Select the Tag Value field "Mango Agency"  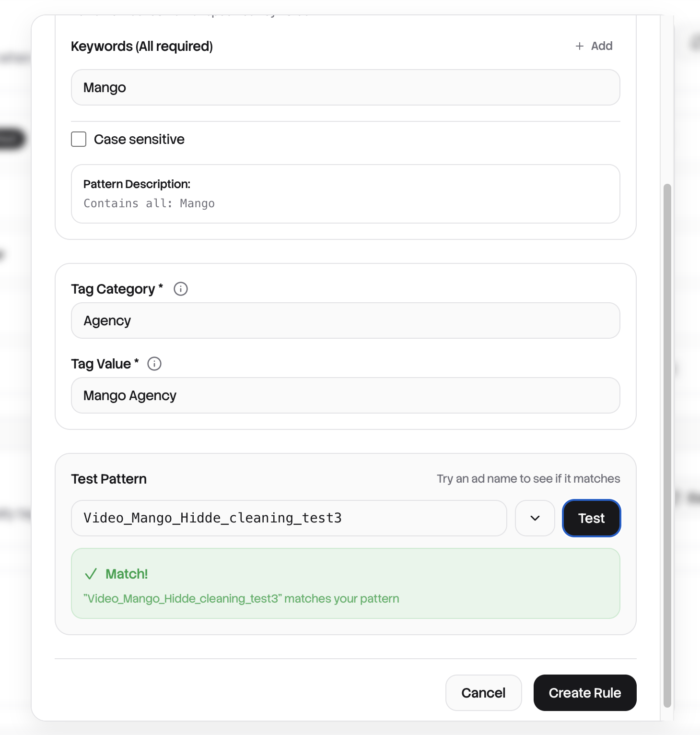point(345,395)
